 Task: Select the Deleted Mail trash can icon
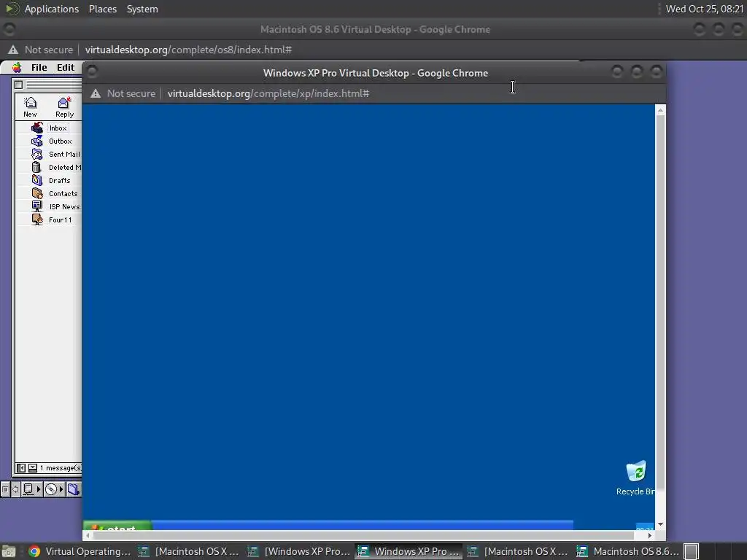coord(36,167)
